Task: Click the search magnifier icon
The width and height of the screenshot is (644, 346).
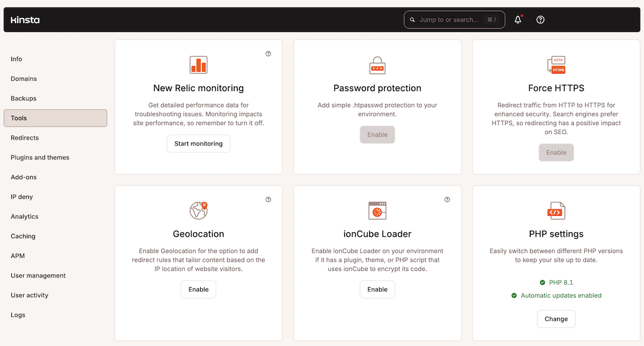Action: [413, 20]
